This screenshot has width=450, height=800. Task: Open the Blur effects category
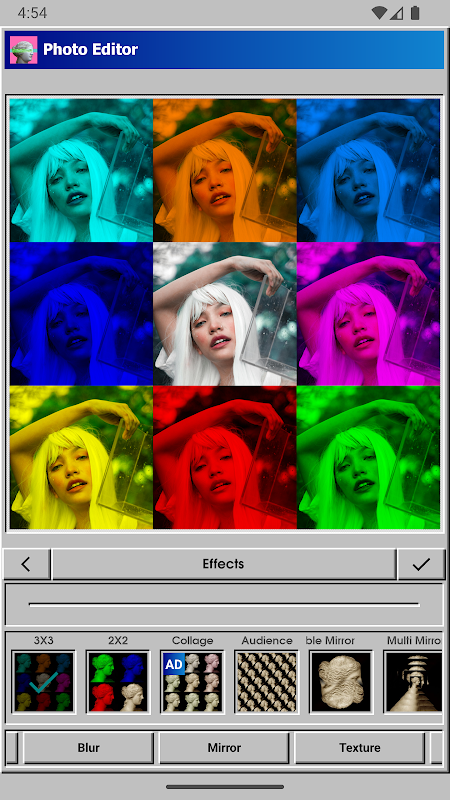[x=89, y=747]
